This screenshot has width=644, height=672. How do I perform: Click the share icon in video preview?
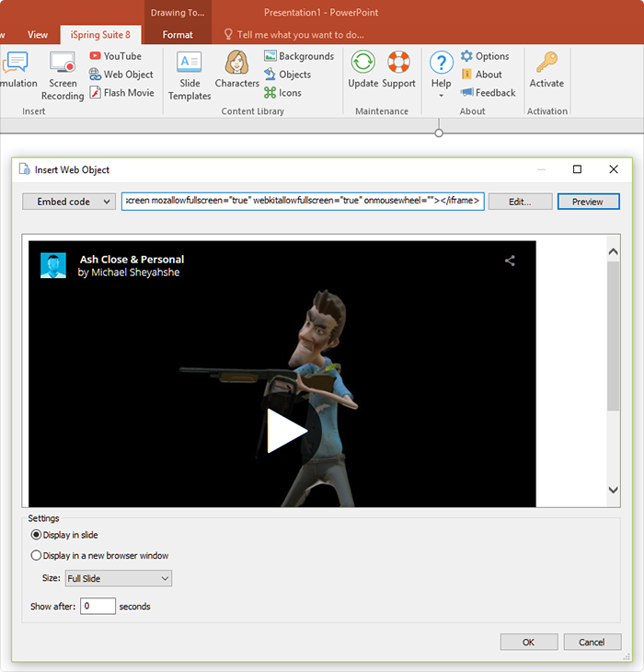[510, 261]
